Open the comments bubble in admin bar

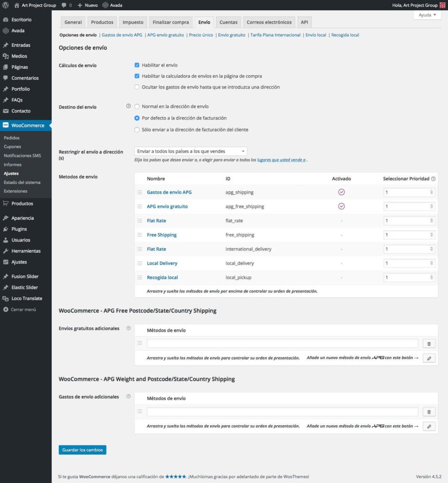(x=66, y=5)
